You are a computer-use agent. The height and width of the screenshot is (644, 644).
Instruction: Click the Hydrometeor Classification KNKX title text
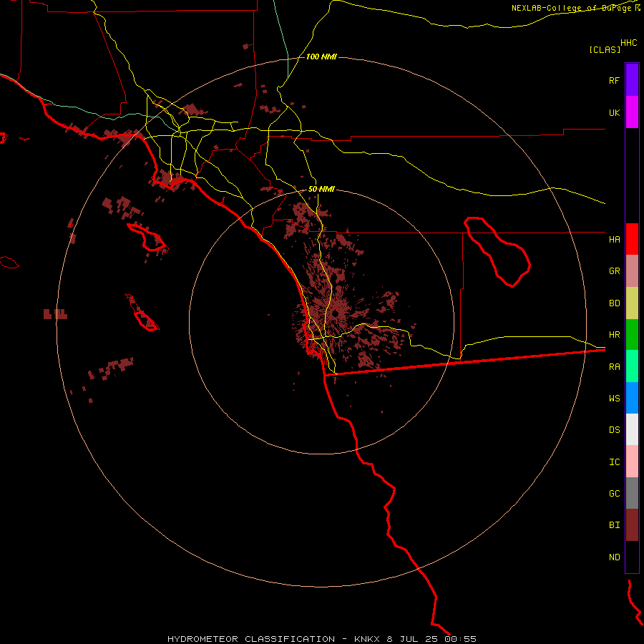pos(321,639)
